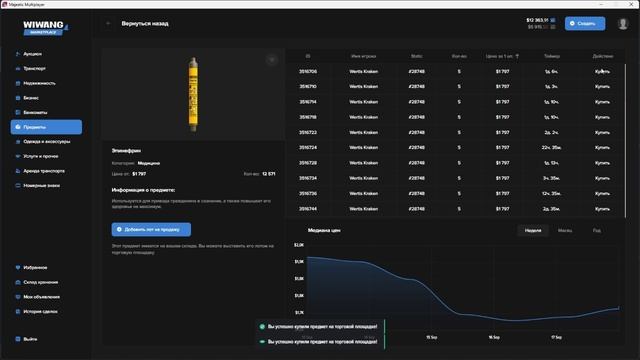This screenshot has width=640, height=360.
Task: Buy lot 3516744 via Купить
Action: pos(602,209)
